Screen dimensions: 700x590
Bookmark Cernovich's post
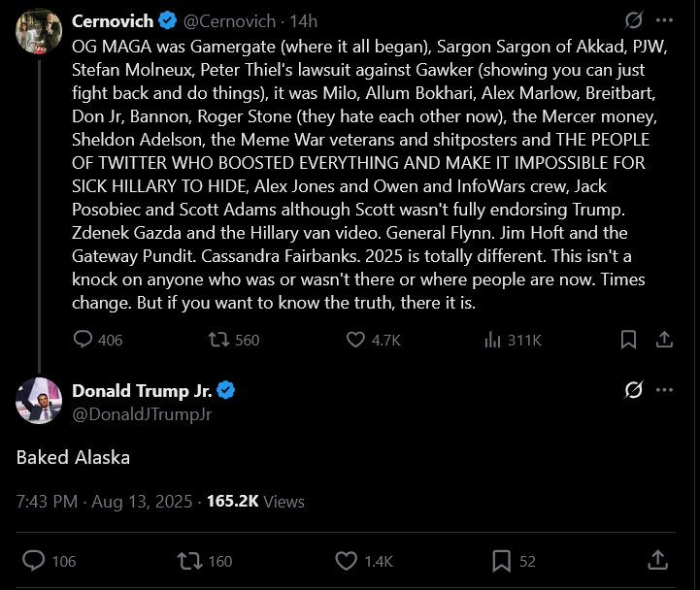(628, 340)
